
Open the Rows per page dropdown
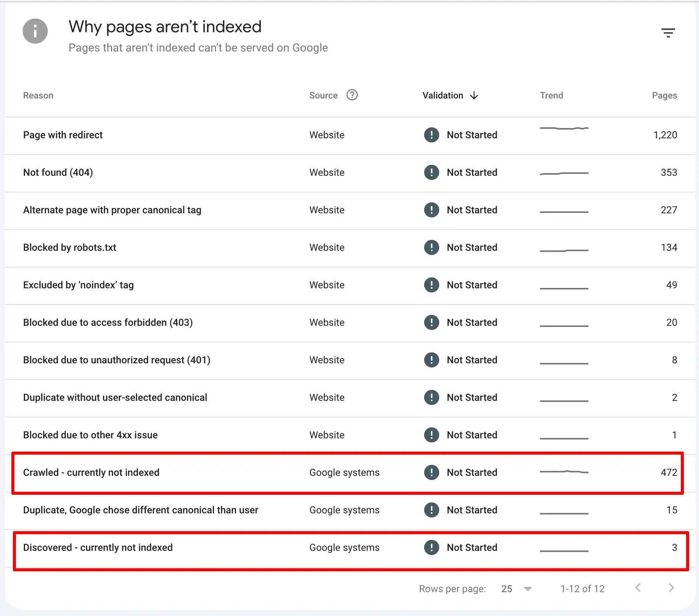[516, 589]
